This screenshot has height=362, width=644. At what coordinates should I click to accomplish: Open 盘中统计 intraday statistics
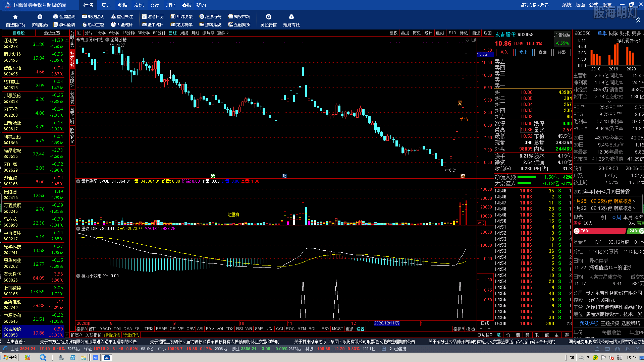click(153, 25)
